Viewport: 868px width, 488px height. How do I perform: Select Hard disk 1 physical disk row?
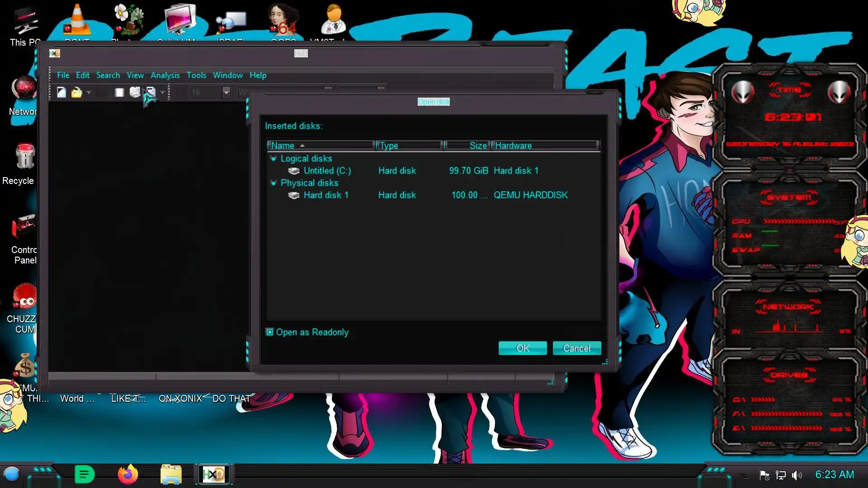[325, 195]
